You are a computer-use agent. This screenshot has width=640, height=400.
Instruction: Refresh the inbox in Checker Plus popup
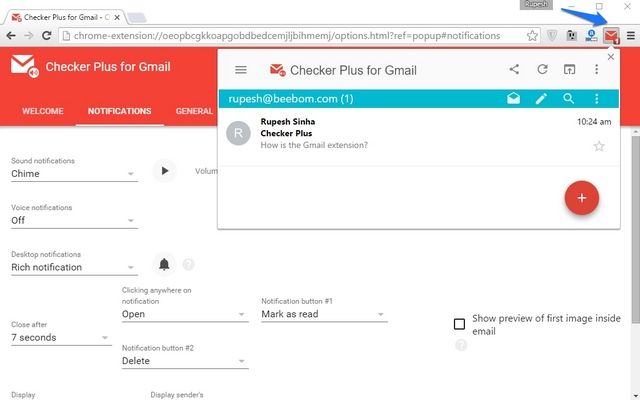(x=542, y=69)
